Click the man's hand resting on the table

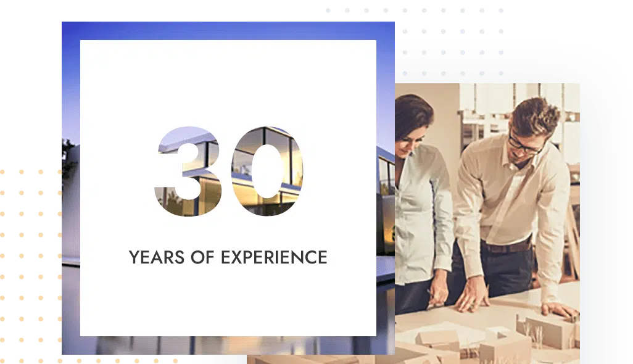556,308
